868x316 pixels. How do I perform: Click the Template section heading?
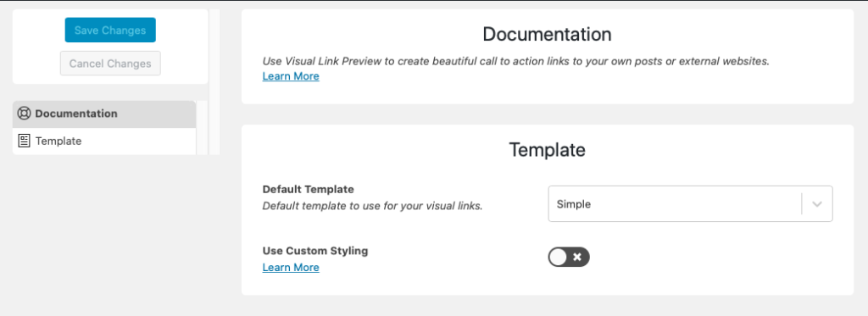pyautogui.click(x=547, y=150)
